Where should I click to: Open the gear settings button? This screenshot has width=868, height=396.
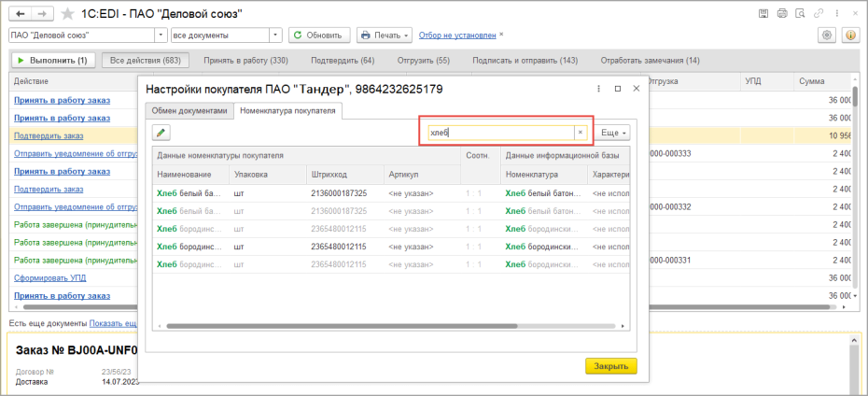coord(827,35)
